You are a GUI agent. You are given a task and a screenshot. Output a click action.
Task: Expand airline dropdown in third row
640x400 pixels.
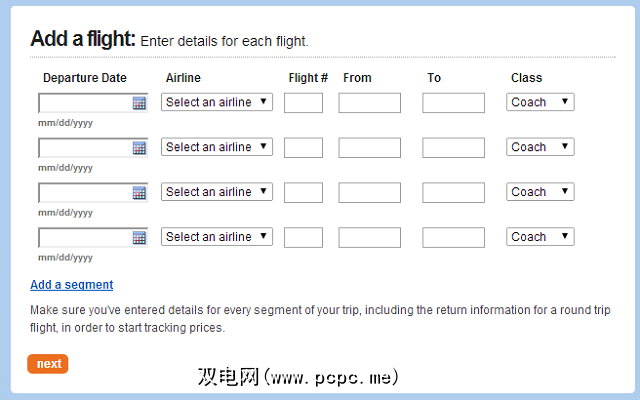click(x=217, y=192)
